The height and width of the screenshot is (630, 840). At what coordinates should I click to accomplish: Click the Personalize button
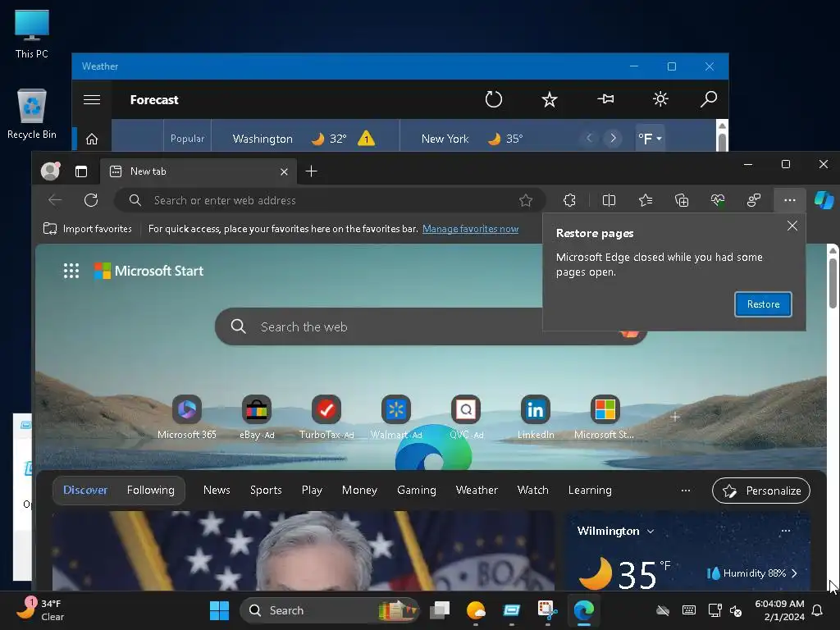pyautogui.click(x=760, y=491)
